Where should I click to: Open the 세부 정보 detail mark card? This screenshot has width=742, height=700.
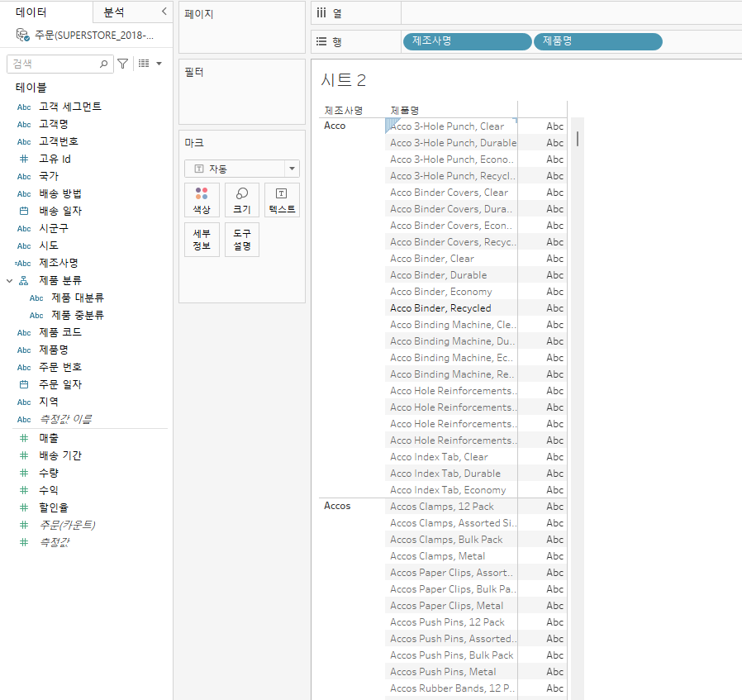click(202, 240)
